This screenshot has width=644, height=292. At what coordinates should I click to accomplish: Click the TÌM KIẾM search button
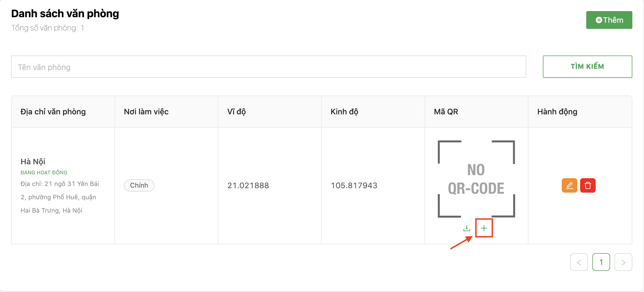[587, 67]
